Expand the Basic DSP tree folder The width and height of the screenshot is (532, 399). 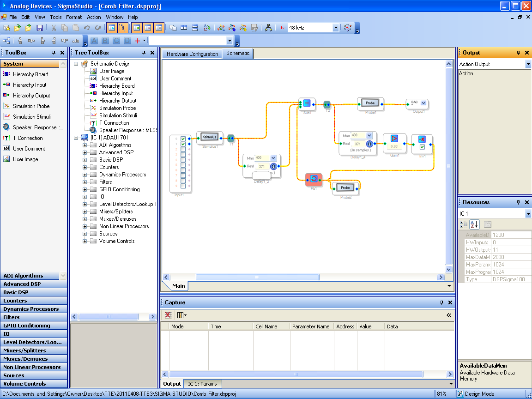[x=85, y=160]
